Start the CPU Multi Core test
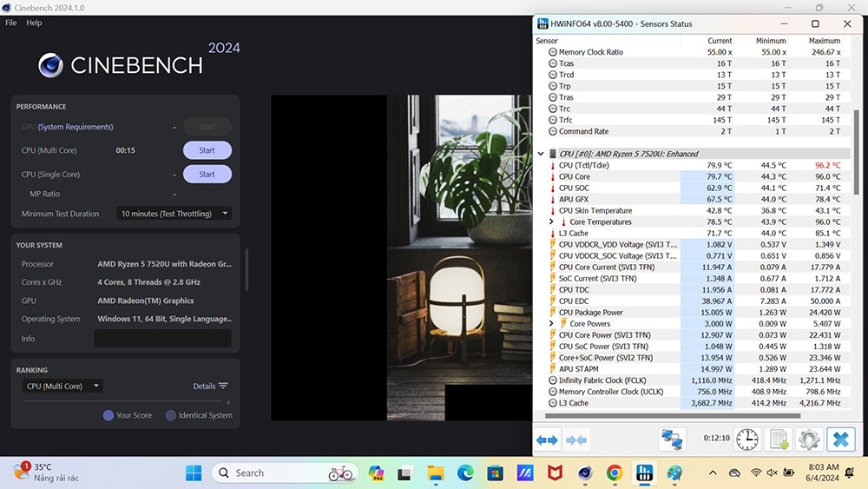This screenshot has height=489, width=868. (x=207, y=150)
